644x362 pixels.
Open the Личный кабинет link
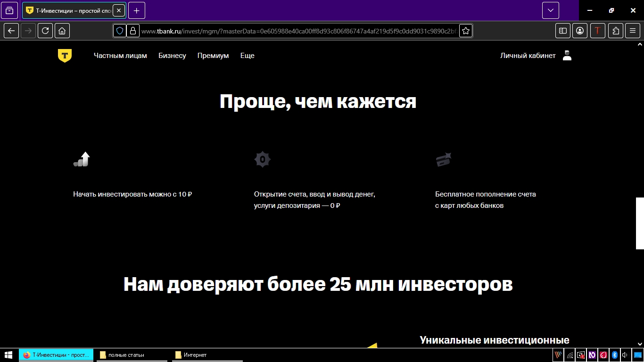pyautogui.click(x=528, y=56)
